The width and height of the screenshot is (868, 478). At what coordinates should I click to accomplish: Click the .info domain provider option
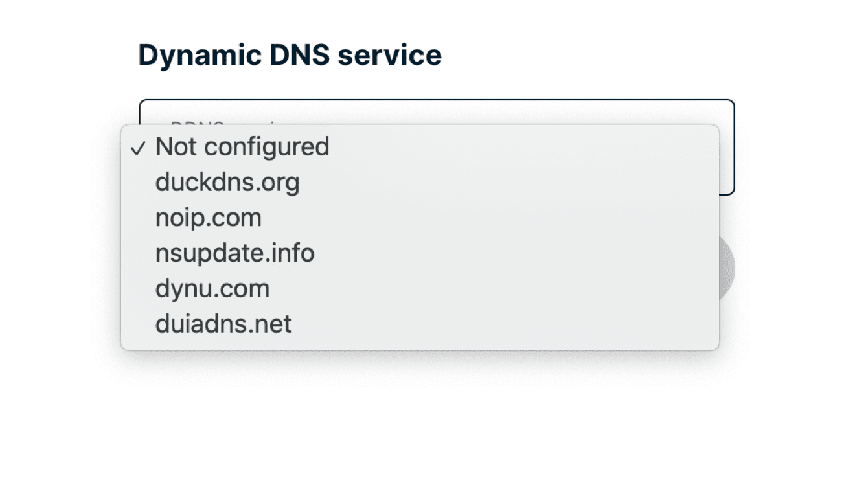[234, 253]
